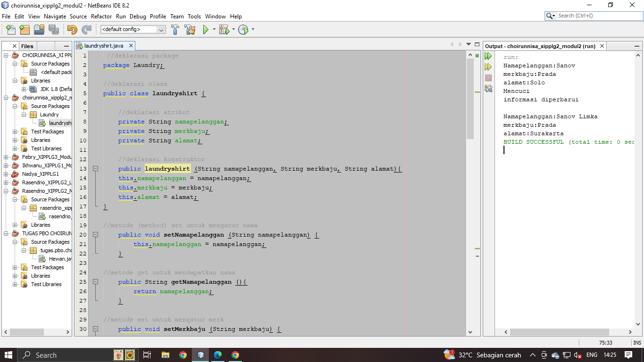The height and width of the screenshot is (362, 644).
Task: Click the Clean and Build broom icon
Action: pos(190,30)
